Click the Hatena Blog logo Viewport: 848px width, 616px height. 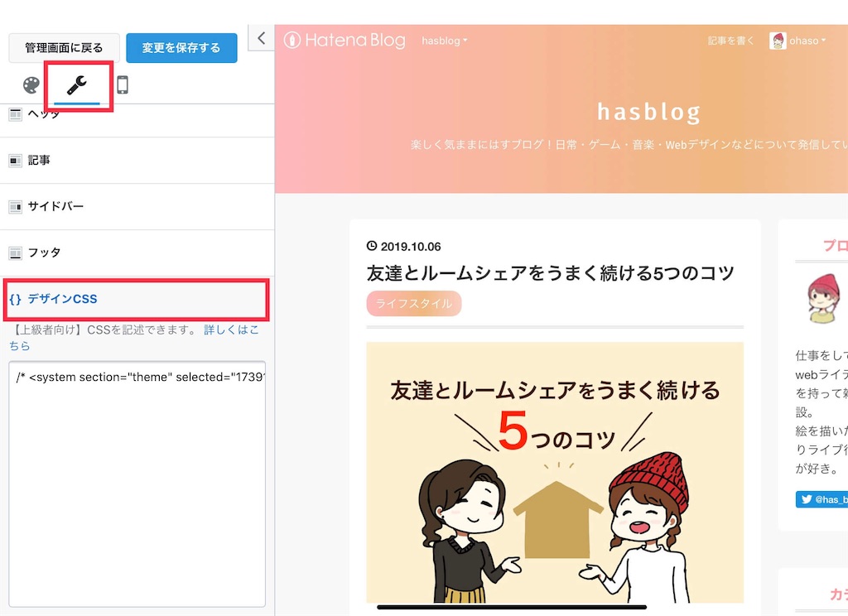click(x=344, y=40)
